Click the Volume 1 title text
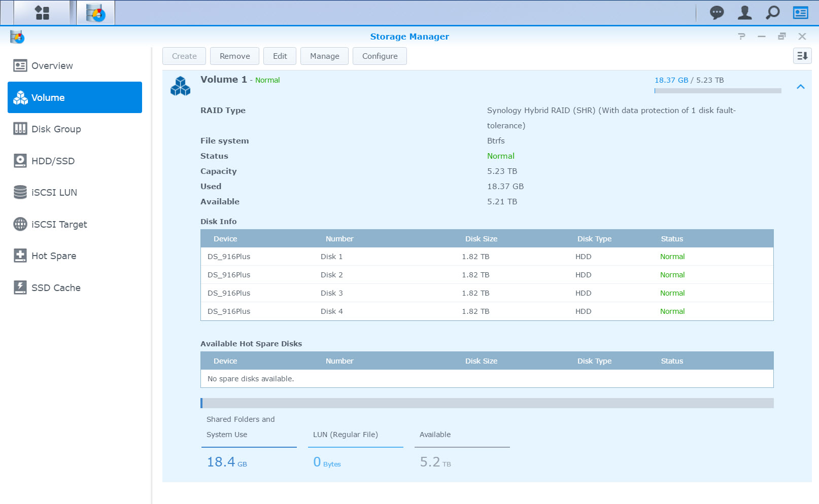The width and height of the screenshot is (819, 504). 224,80
